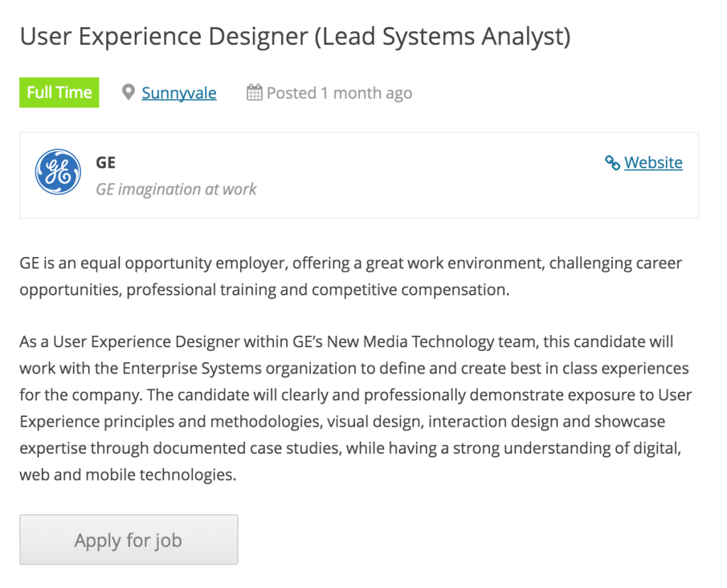Click the green Full Time badge
The width and height of the screenshot is (727, 588).
coord(60,92)
